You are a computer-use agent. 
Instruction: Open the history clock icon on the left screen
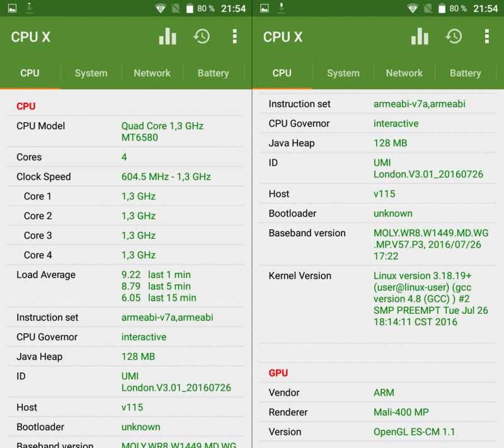pyautogui.click(x=202, y=37)
